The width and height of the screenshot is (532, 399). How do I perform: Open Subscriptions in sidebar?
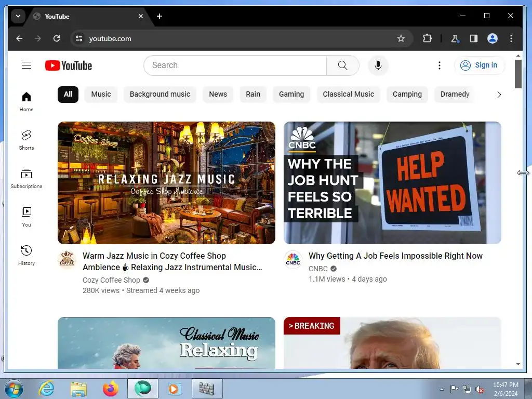[26, 179]
